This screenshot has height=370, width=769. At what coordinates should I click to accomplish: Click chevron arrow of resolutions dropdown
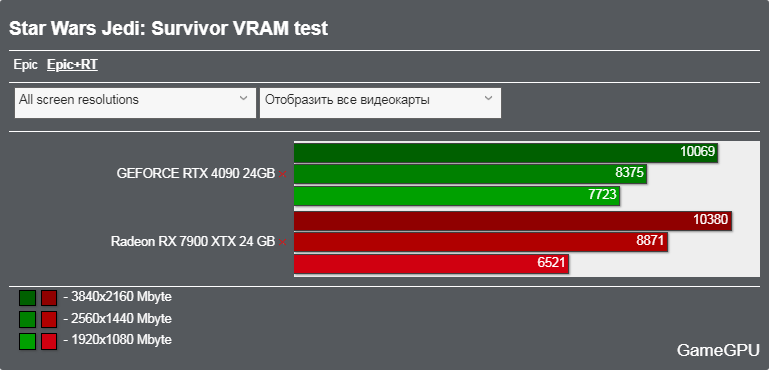click(243, 99)
